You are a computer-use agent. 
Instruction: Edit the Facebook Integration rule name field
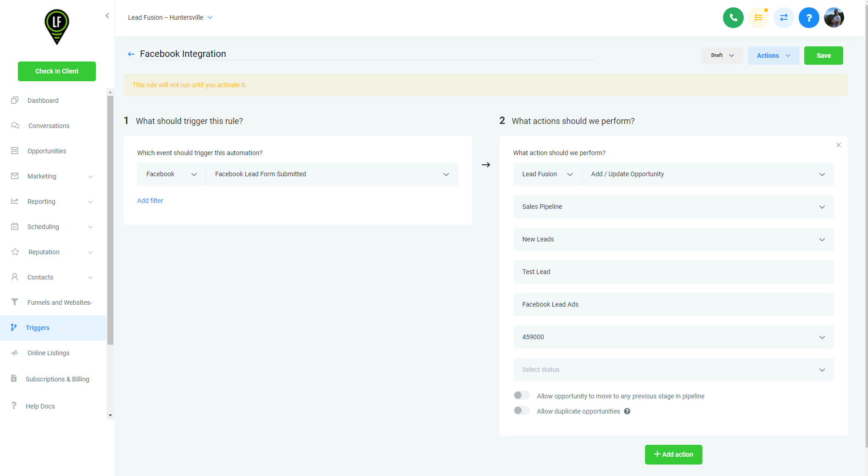367,54
